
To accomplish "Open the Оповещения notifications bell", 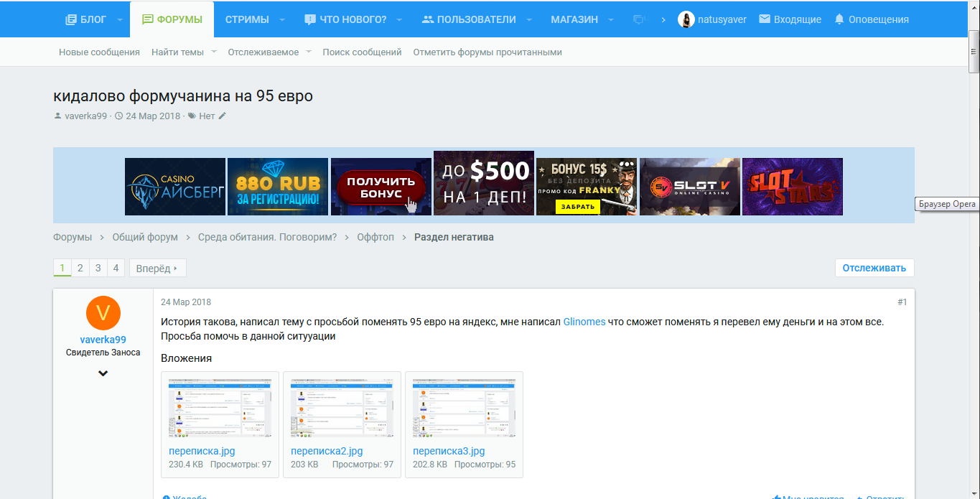I will point(839,19).
